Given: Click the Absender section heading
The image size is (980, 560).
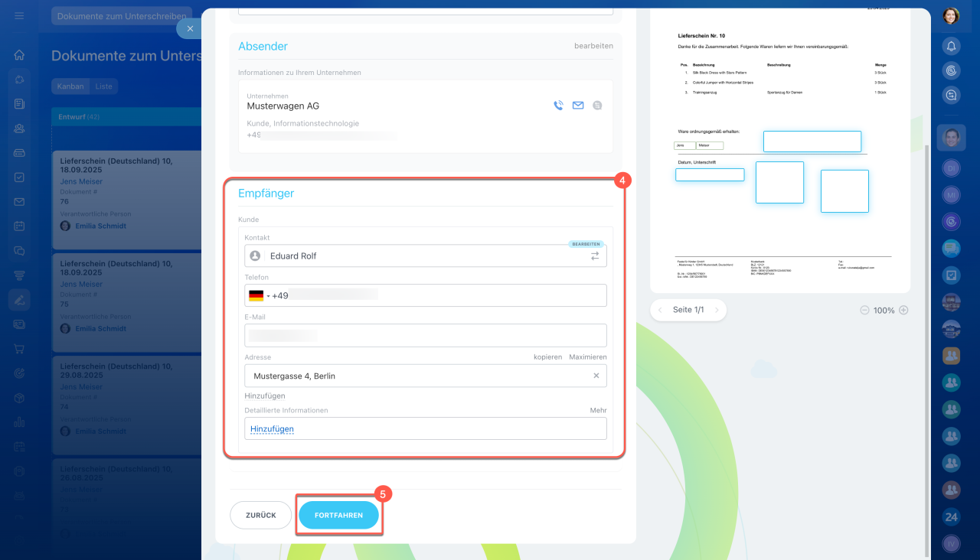Looking at the screenshot, I should click(x=263, y=46).
